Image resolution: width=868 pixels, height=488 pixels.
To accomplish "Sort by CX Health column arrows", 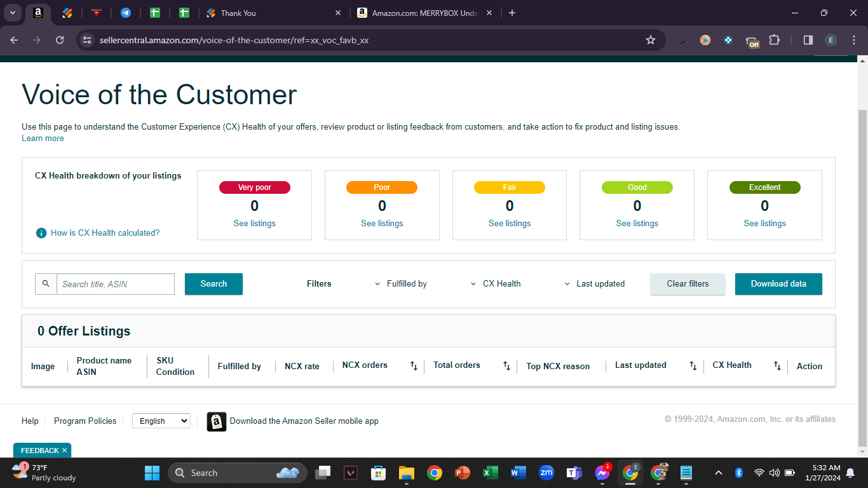I will point(777,366).
